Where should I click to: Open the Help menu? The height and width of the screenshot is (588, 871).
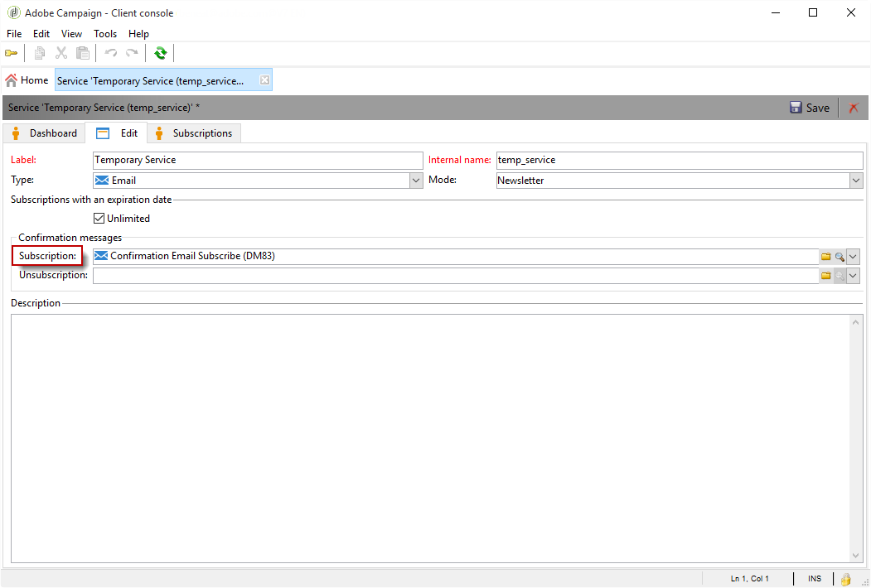pos(138,34)
